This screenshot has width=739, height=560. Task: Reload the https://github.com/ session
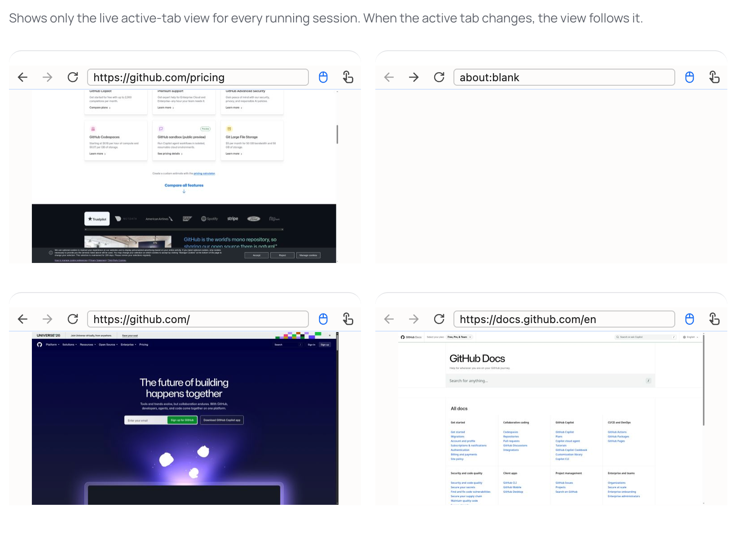coord(73,319)
